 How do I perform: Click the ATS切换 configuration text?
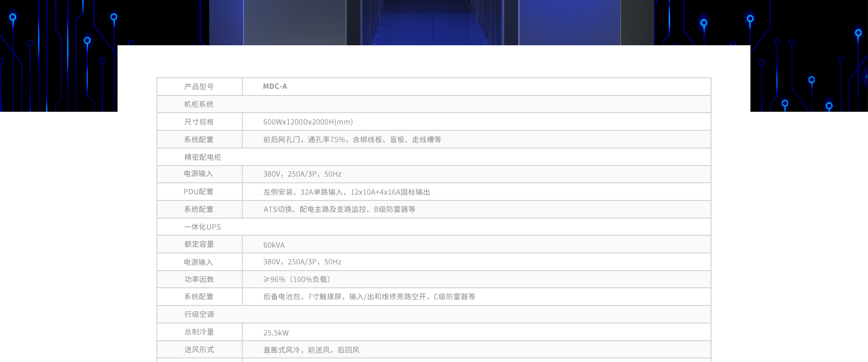coord(339,210)
